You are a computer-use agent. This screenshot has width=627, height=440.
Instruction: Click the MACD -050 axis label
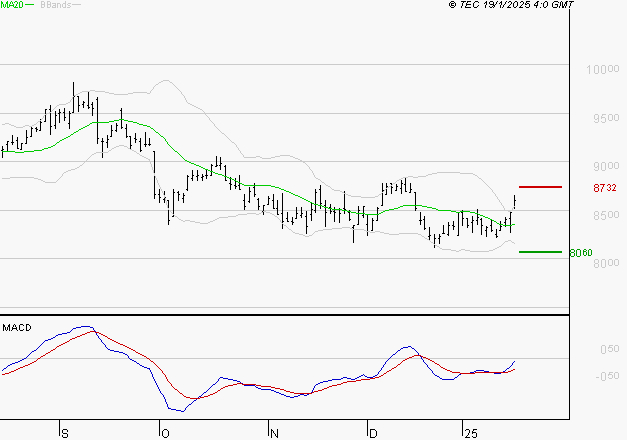point(607,376)
